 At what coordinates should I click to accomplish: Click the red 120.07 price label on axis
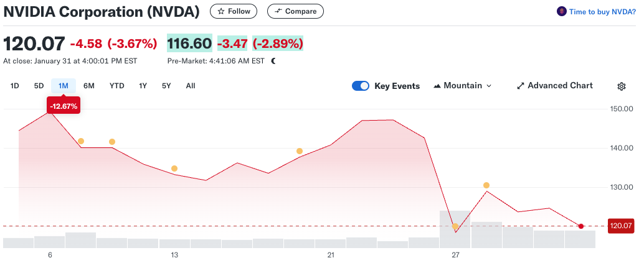pos(622,226)
